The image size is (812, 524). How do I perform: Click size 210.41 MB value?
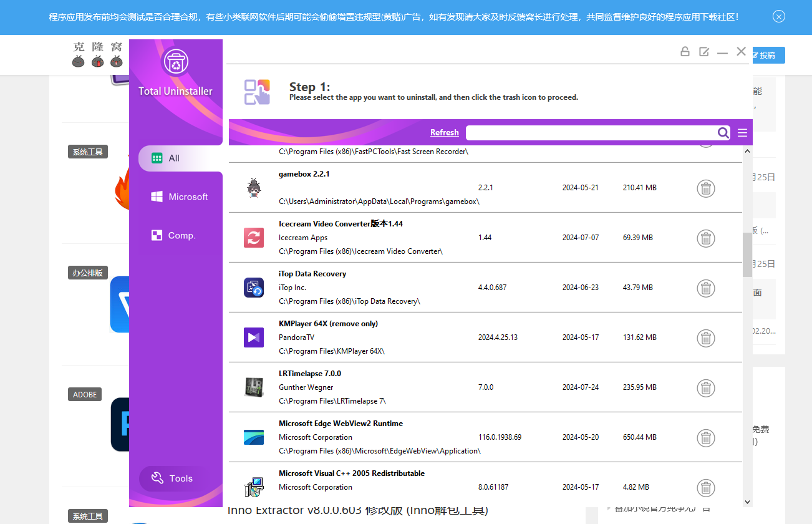click(640, 188)
